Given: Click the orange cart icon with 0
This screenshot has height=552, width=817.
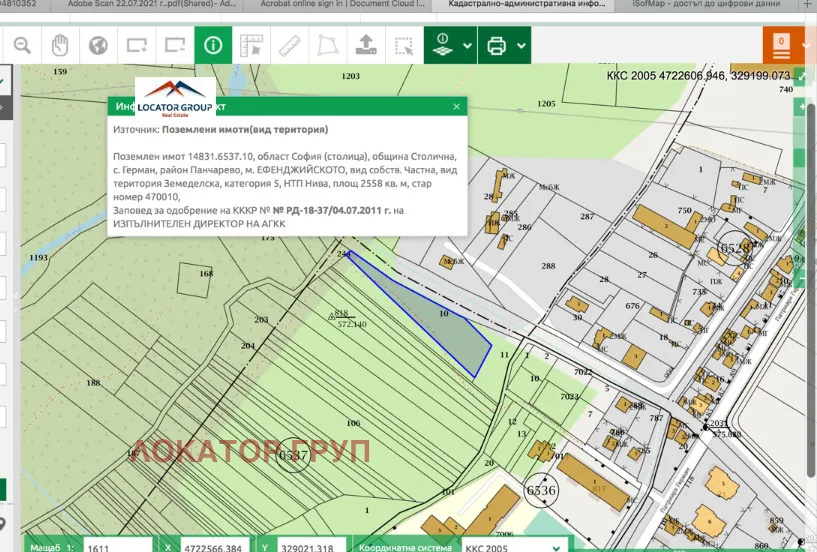Looking at the screenshot, I should coord(780,44).
